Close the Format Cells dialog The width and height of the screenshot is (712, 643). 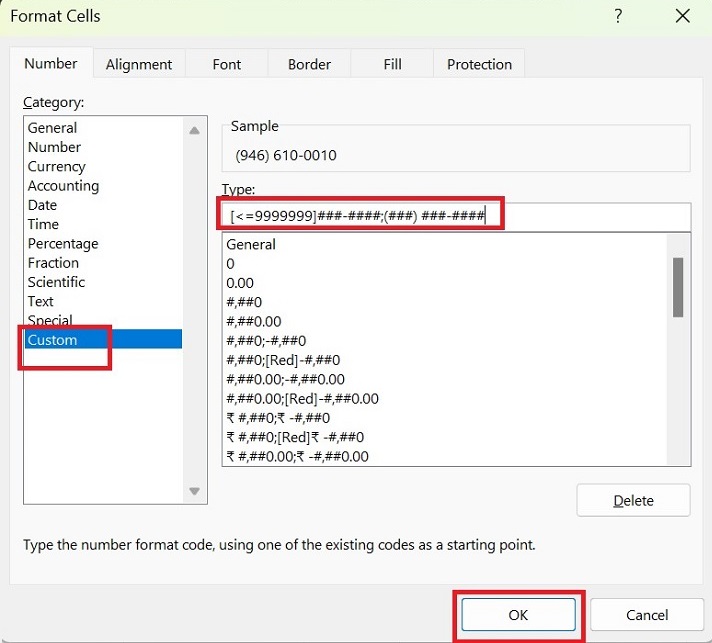click(x=683, y=16)
